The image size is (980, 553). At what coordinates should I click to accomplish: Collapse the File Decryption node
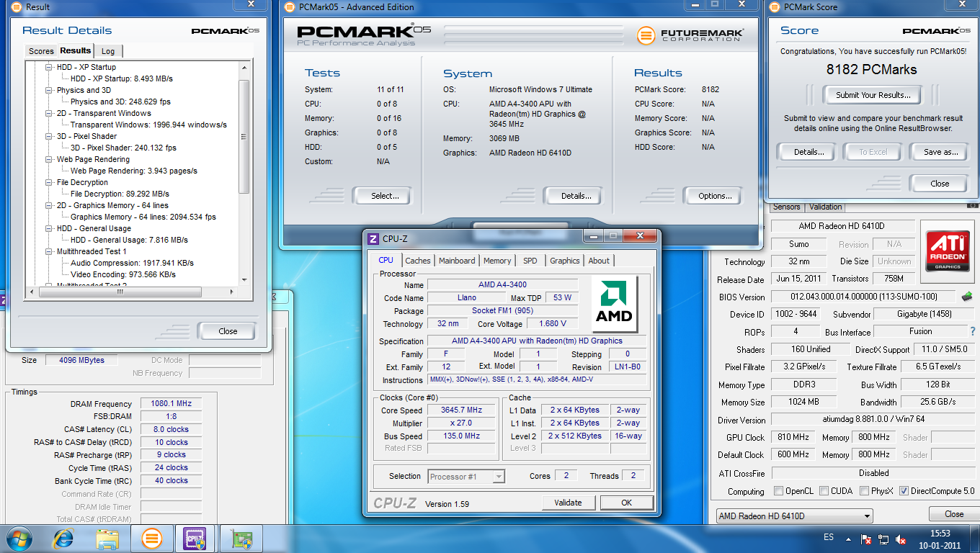coord(49,182)
